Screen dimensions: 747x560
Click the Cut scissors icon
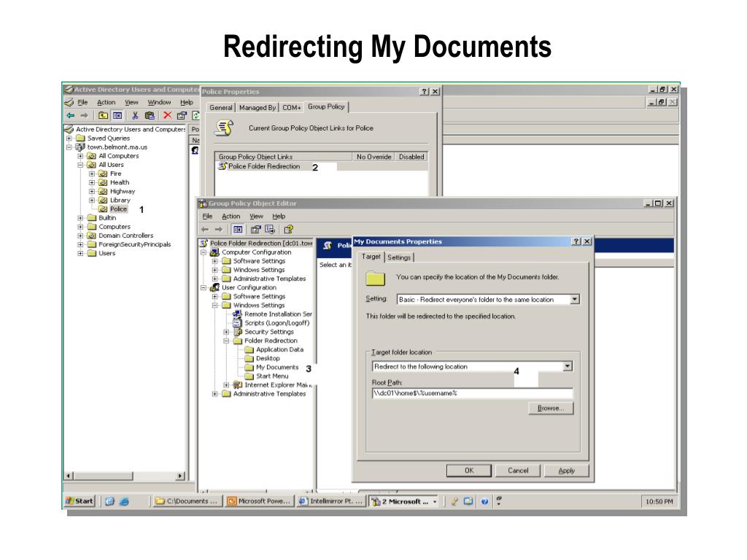coord(135,115)
